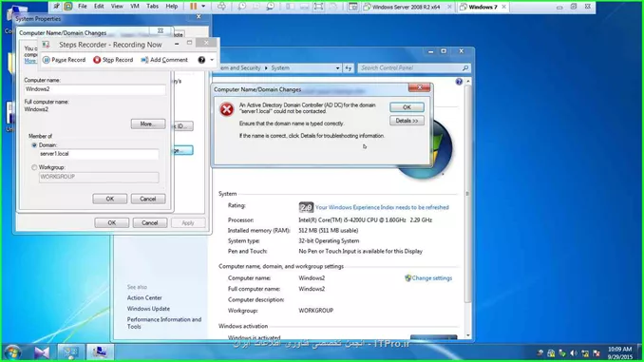The image size is (644, 362).
Task: Expand the power options dropdown arrow
Action: point(203,6)
